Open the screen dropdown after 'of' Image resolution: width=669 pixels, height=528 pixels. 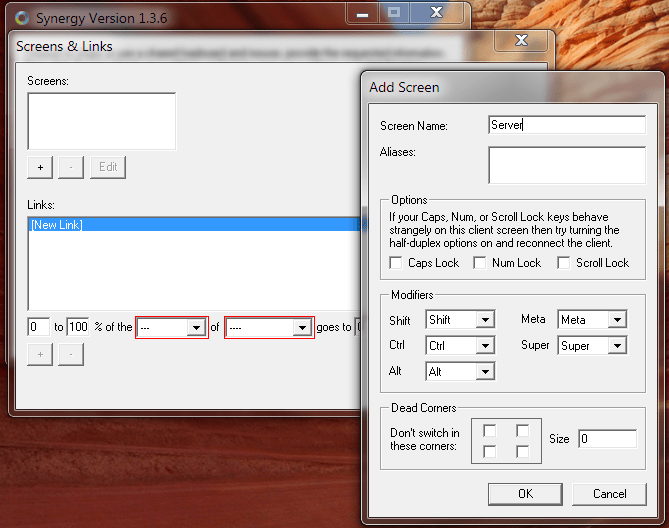[x=269, y=328]
